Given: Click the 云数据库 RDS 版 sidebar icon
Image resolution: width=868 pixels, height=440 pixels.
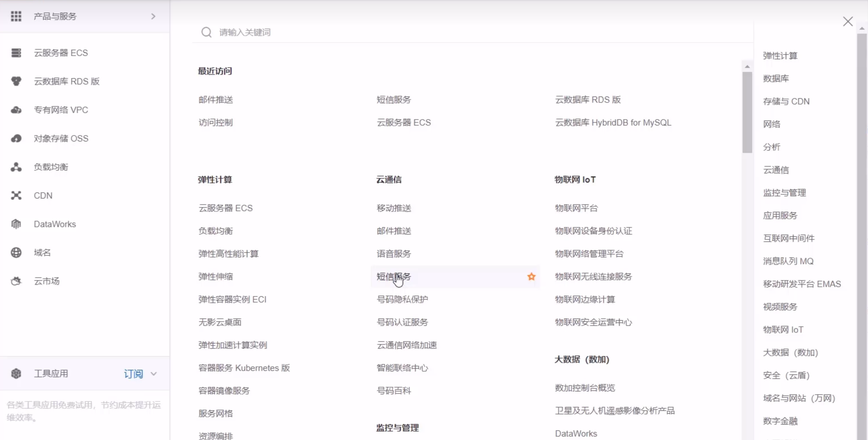Looking at the screenshot, I should pos(16,81).
